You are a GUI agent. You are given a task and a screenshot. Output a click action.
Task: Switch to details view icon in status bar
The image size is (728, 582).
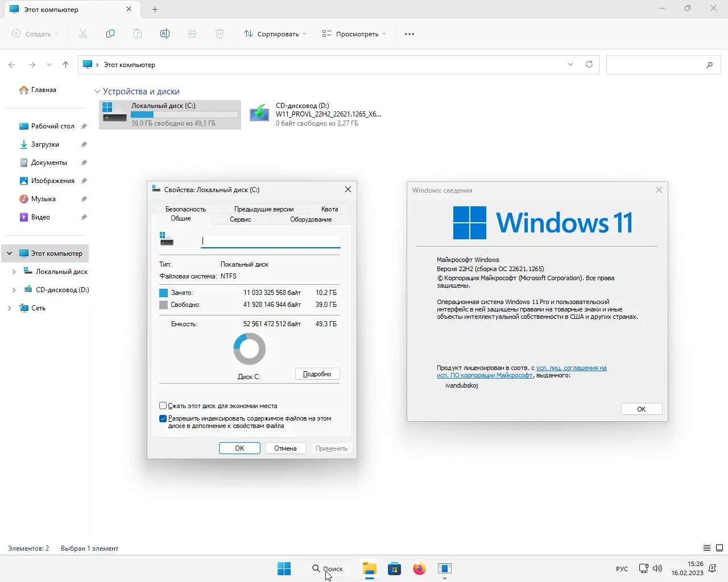707,548
